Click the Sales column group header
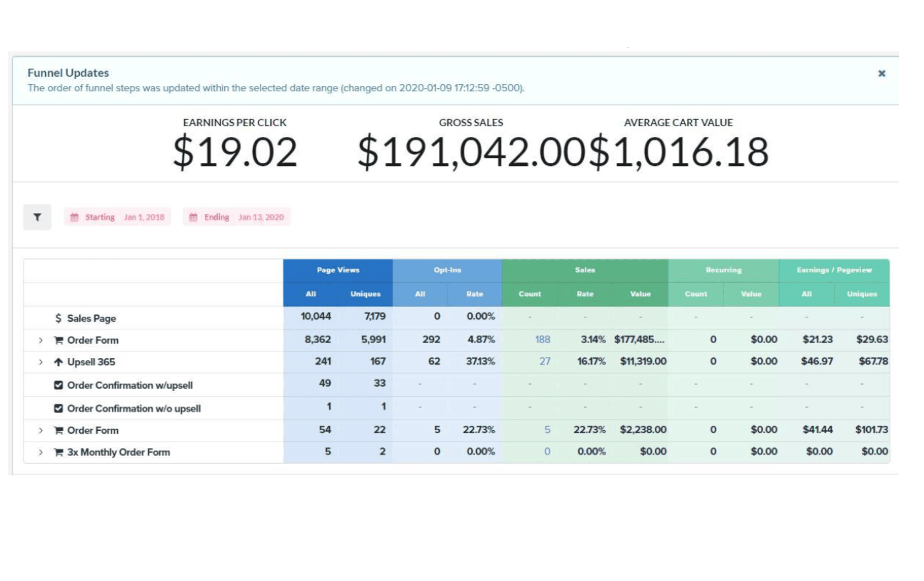The width and height of the screenshot is (924, 581). point(585,270)
